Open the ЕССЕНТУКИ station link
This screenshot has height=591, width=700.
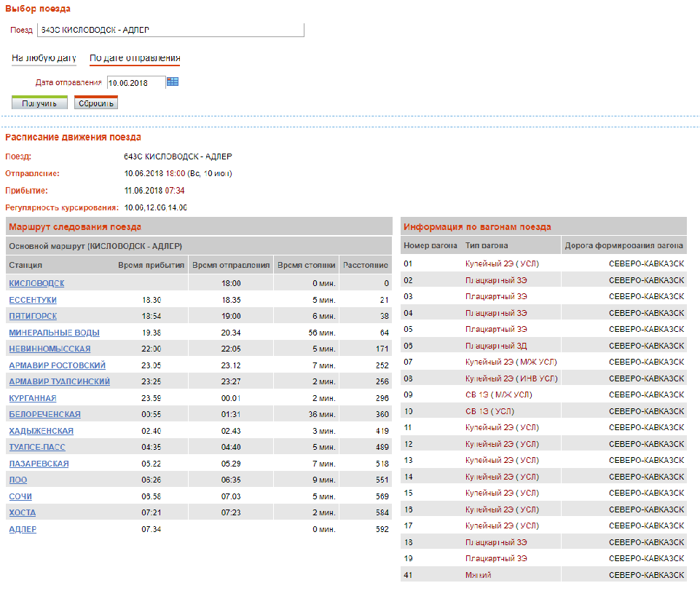click(33, 300)
